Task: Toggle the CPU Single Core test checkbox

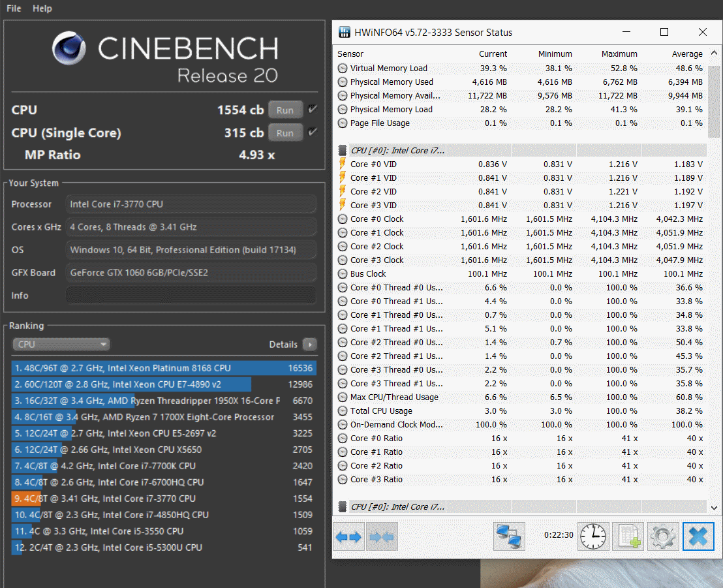Action: click(x=313, y=132)
